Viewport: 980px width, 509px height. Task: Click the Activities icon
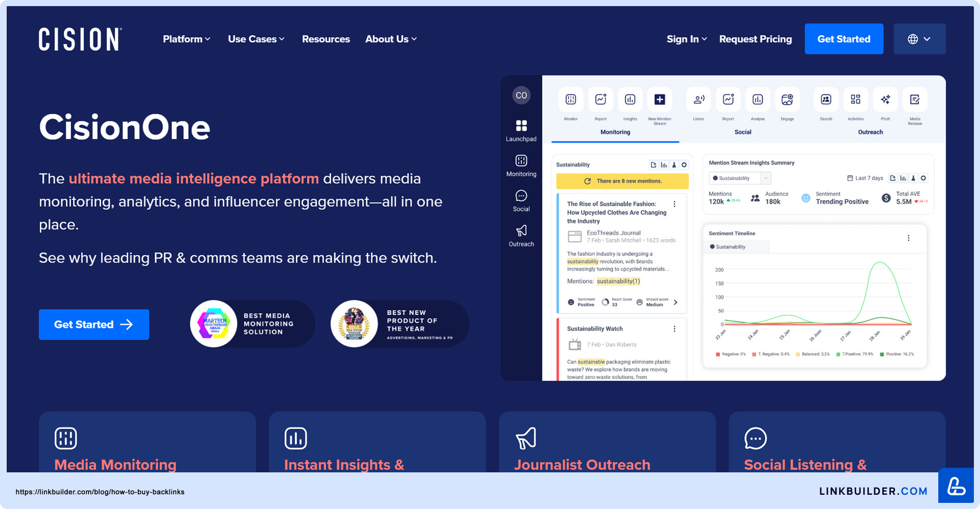[x=855, y=99]
